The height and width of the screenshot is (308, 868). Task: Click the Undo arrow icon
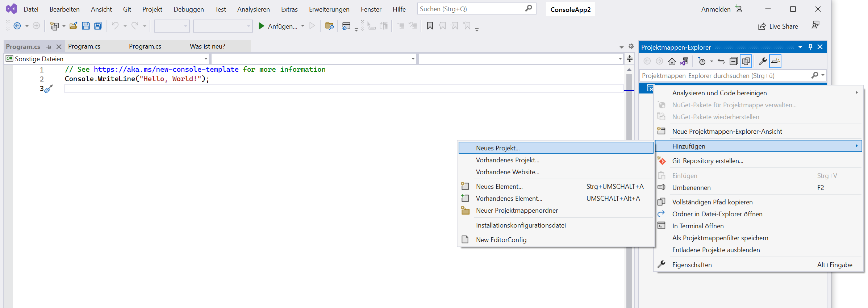[x=115, y=26]
